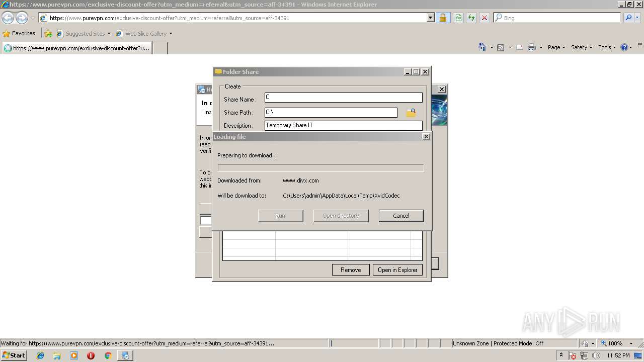The width and height of the screenshot is (644, 362).
Task: Click the 'www.divx.com' download source text
Action: (x=301, y=180)
